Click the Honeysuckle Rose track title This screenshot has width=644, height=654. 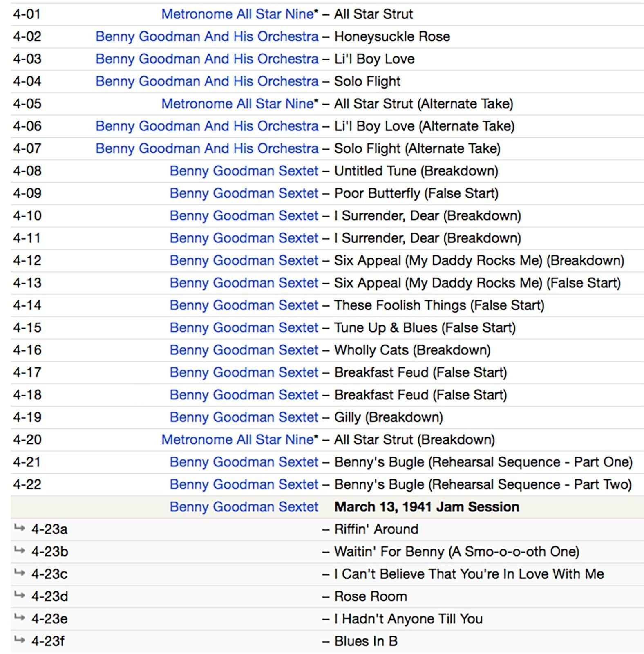392,37
